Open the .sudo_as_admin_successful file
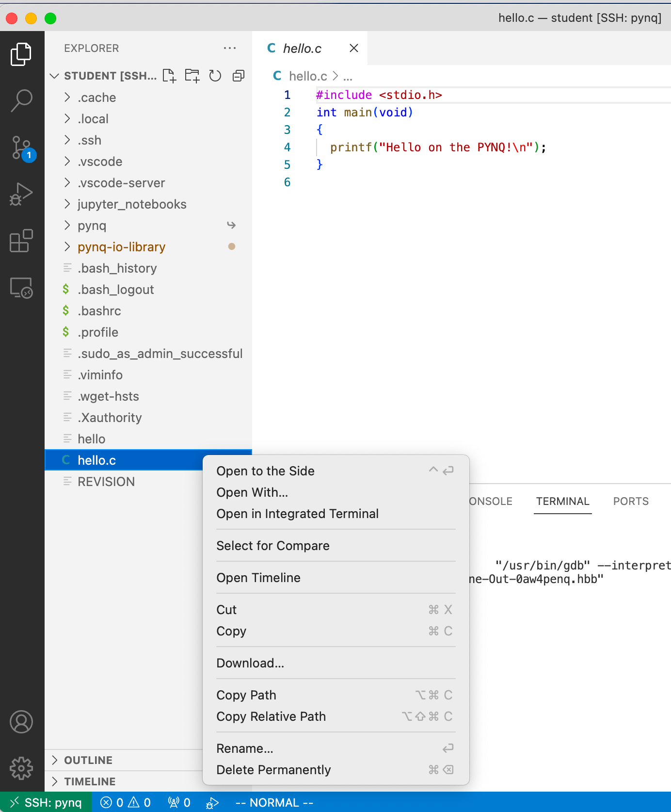 point(148,354)
